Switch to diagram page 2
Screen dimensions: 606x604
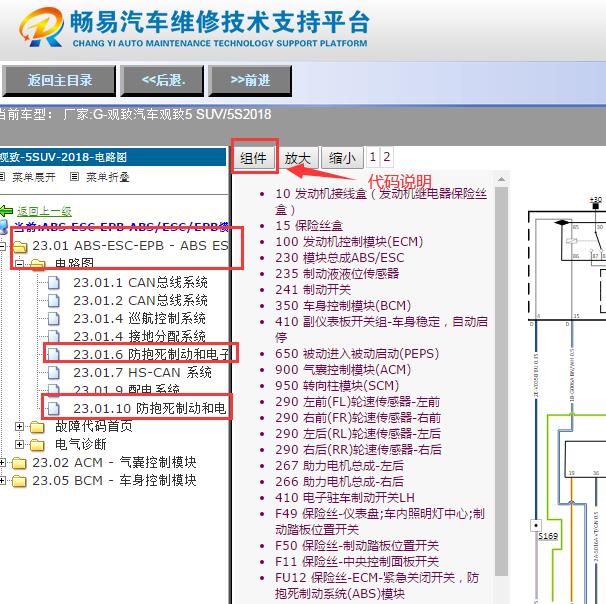point(387,157)
